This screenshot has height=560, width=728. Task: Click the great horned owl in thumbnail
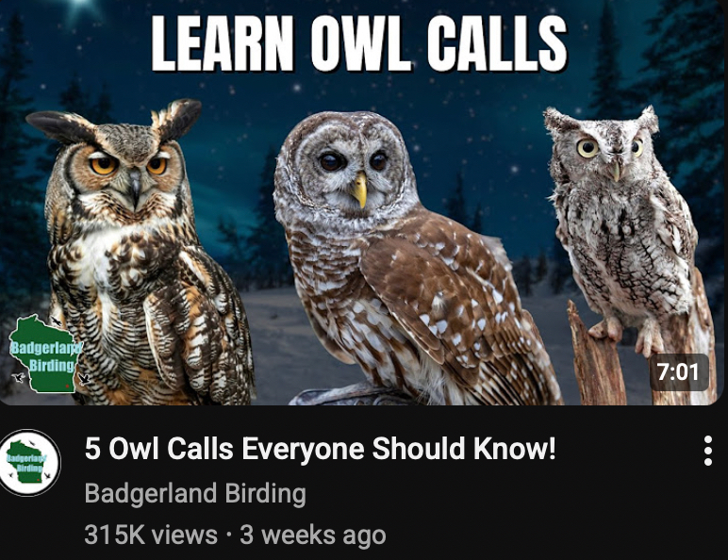point(140,253)
